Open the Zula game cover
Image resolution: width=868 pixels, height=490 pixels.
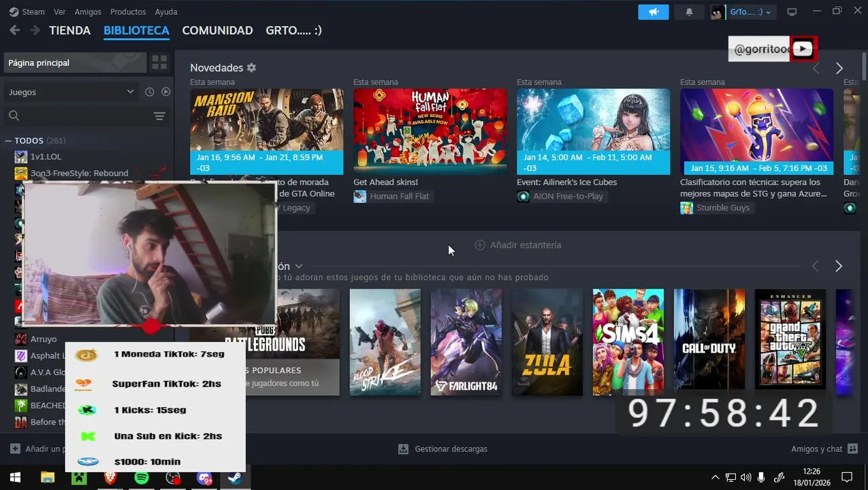click(547, 342)
